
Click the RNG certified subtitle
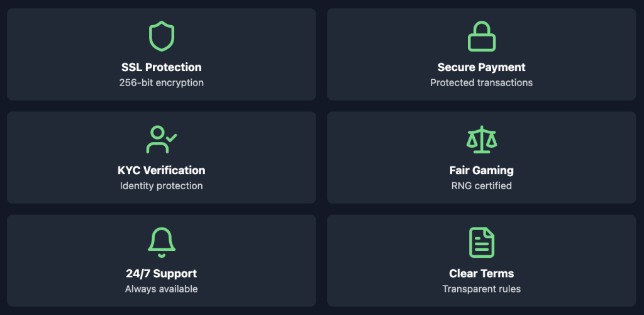tap(481, 185)
